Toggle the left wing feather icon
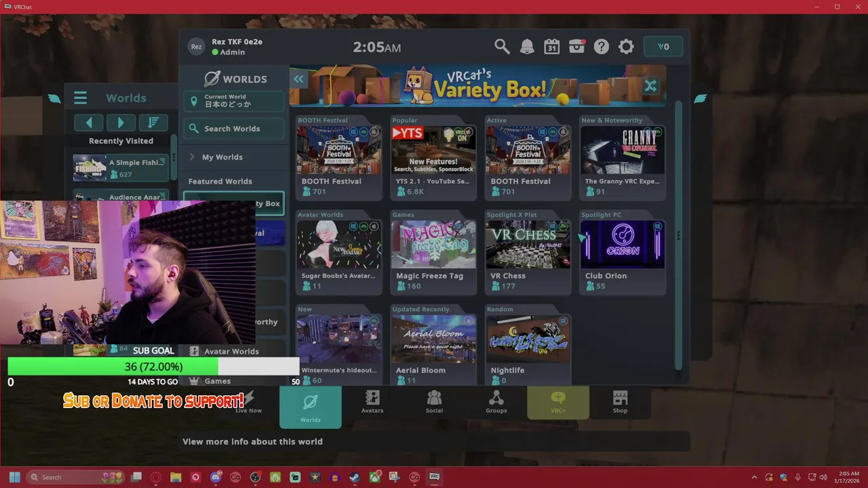The width and height of the screenshot is (868, 488). click(x=54, y=99)
